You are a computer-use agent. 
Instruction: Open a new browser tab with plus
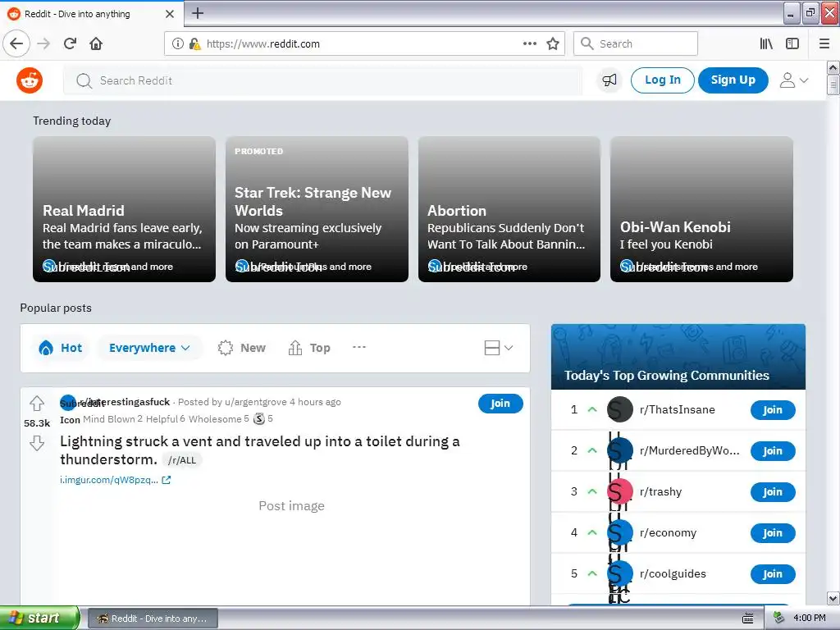(198, 13)
